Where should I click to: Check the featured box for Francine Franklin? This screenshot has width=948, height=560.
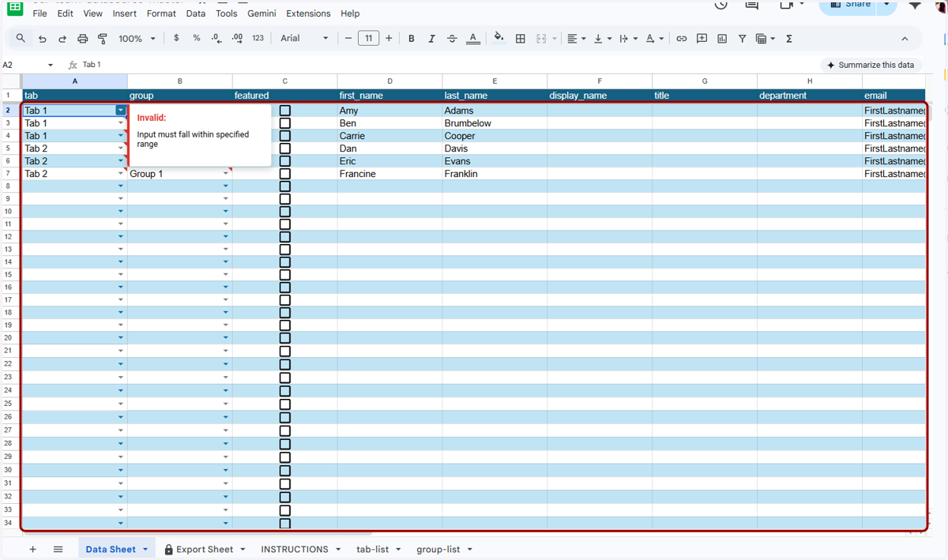click(285, 174)
